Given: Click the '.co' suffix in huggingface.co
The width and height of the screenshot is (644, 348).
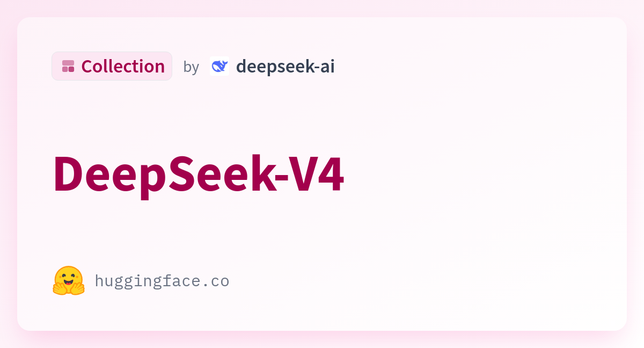Looking at the screenshot, I should click(218, 281).
